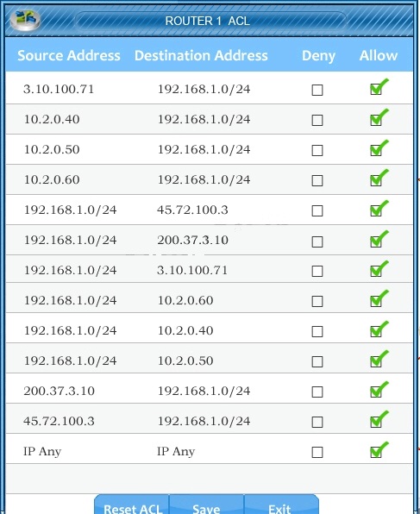Toggle Allow for destination 10.2.0.50 rule
The image size is (420, 514).
coord(376,360)
